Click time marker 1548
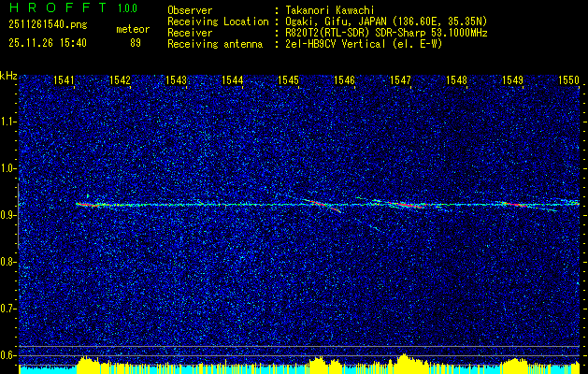Screen dimensions: 588x374 point(456,80)
